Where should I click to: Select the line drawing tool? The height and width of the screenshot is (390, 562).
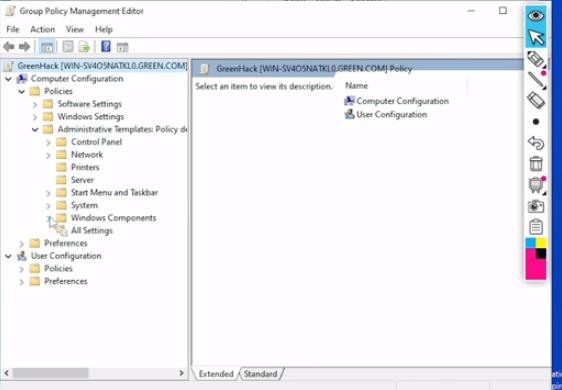tap(537, 80)
